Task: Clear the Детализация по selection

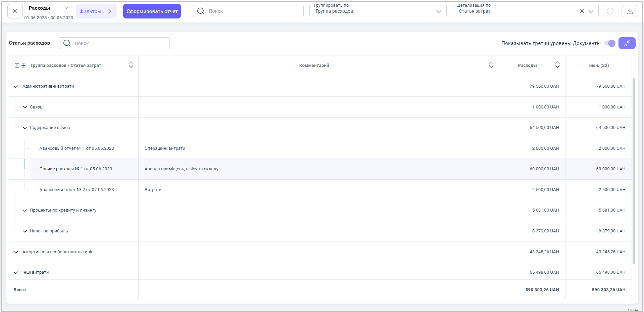Action: point(582,11)
